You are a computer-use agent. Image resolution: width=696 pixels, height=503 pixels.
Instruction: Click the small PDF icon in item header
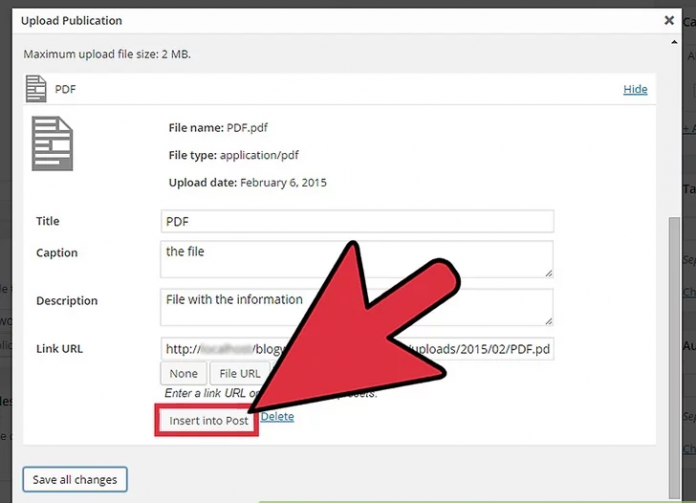pyautogui.click(x=36, y=89)
